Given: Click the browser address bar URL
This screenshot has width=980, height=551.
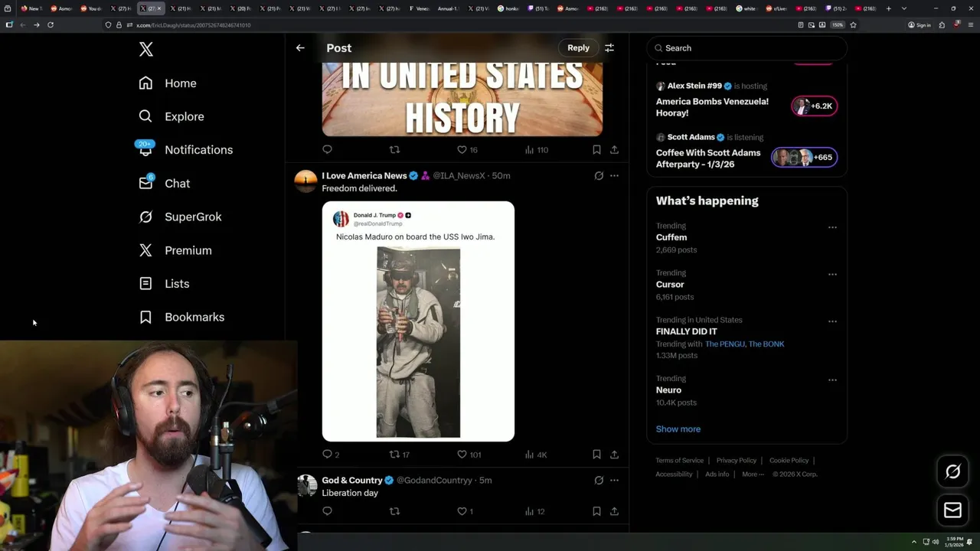Looking at the screenshot, I should 193,25.
